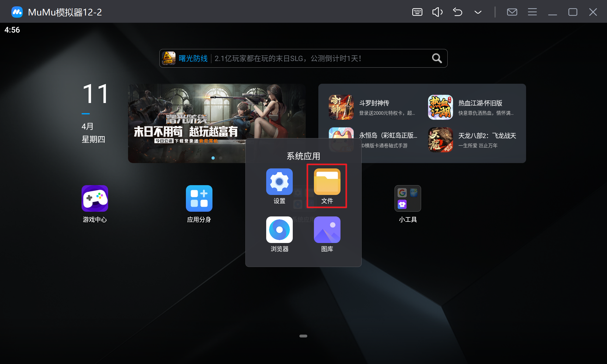
Task: Click the search field promo text
Action: pos(288,58)
